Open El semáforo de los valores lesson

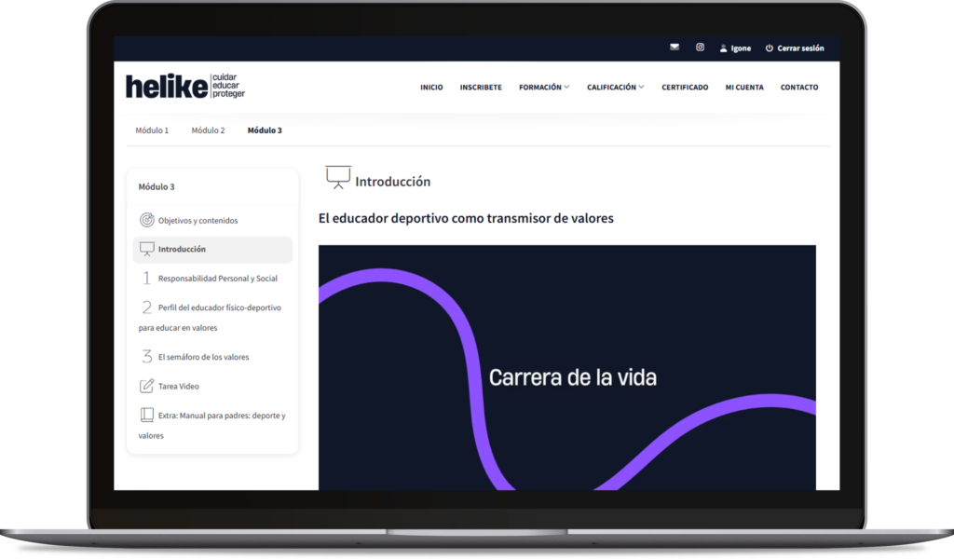[203, 357]
